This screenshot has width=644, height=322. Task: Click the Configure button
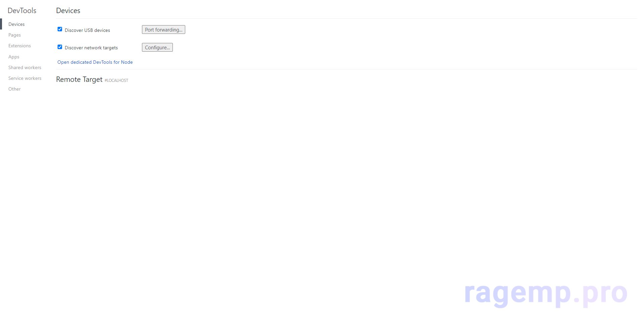pyautogui.click(x=157, y=47)
